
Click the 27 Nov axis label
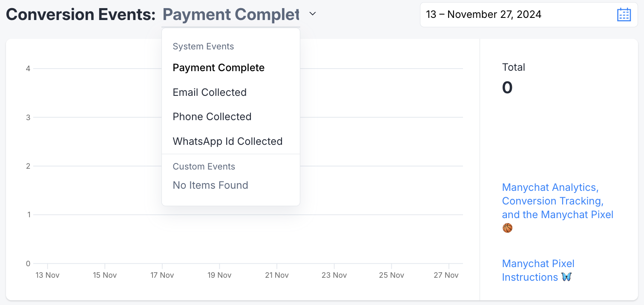tap(446, 275)
